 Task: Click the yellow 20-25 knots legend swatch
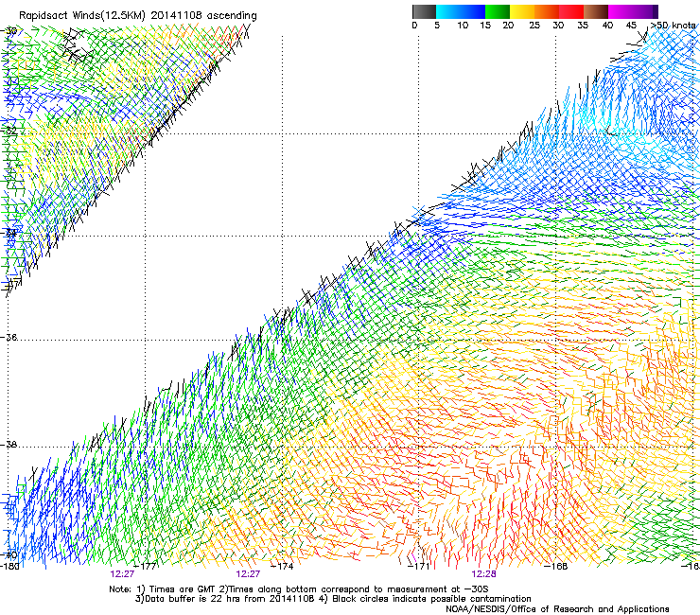click(522, 11)
